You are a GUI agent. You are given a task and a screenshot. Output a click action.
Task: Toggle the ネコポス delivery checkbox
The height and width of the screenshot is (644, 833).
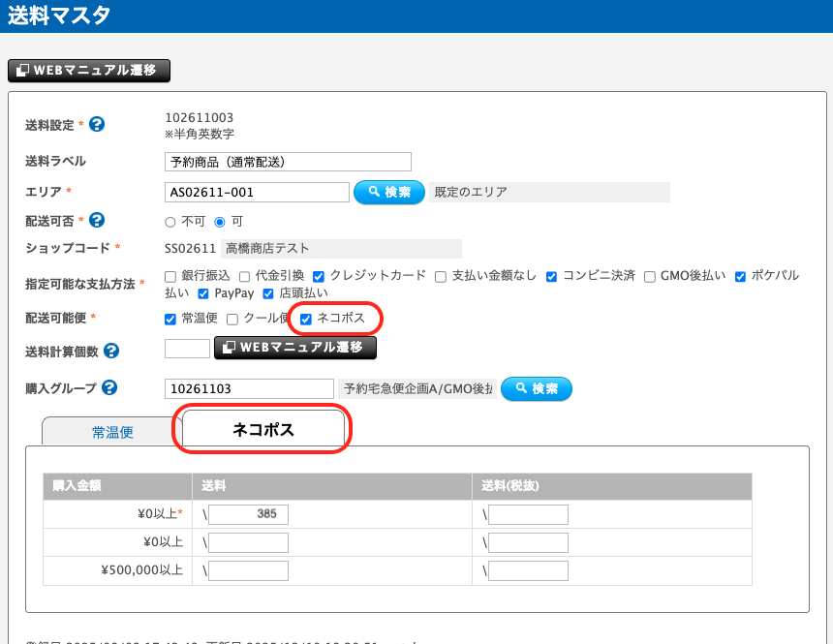point(306,319)
